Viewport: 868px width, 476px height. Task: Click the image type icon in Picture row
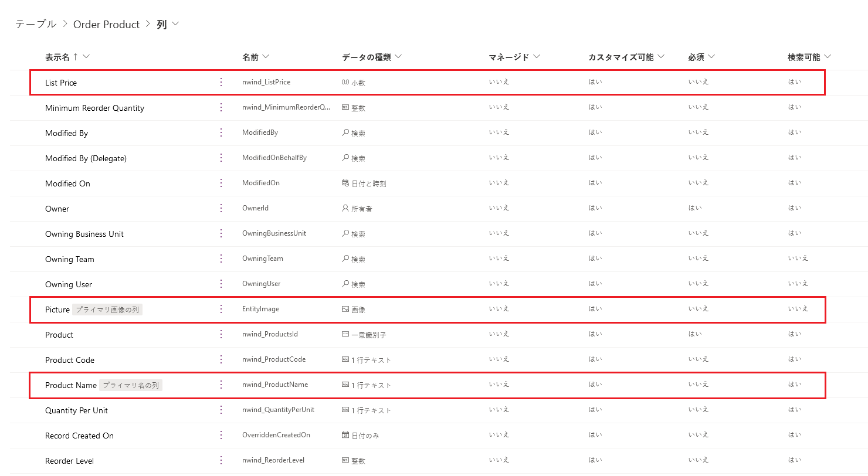345,309
